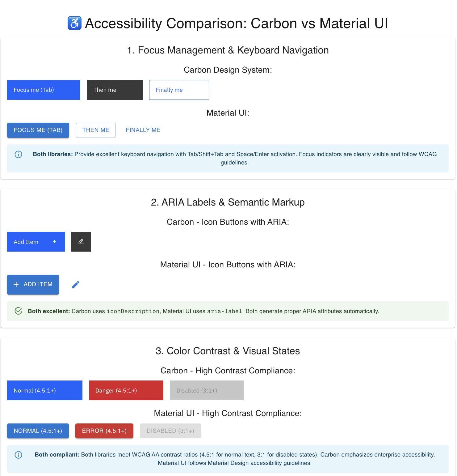The width and height of the screenshot is (457, 476).
Task: Click the 'Normal (4.5:1+)' Carbon contrast button
Action: (x=44, y=390)
